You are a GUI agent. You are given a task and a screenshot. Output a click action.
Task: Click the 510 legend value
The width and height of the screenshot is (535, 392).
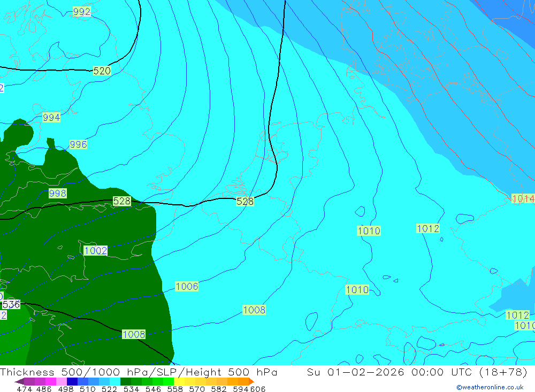[x=88, y=389]
